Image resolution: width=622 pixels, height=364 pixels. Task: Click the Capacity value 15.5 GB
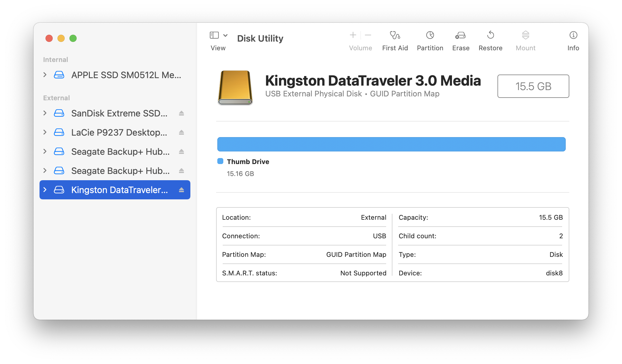[x=551, y=217]
